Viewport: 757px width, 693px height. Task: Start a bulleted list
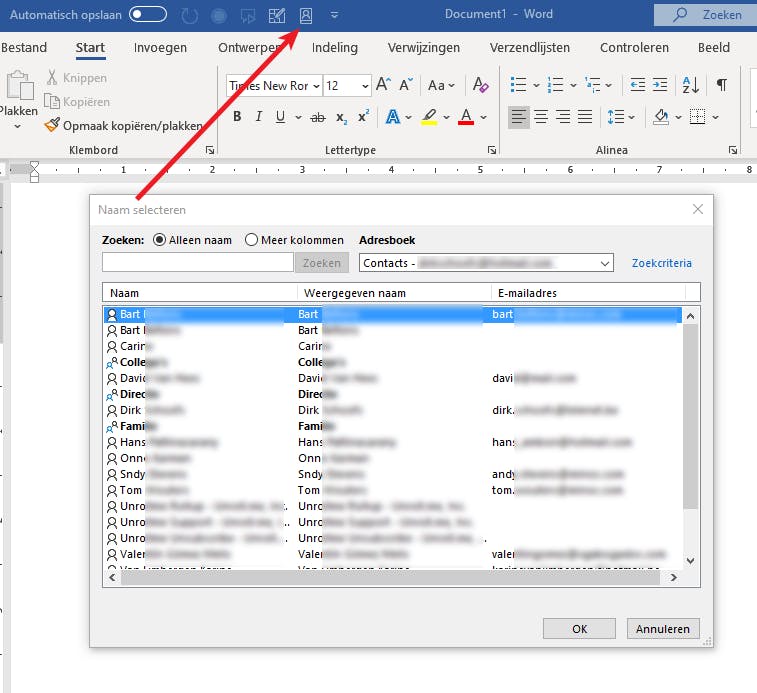click(x=519, y=85)
